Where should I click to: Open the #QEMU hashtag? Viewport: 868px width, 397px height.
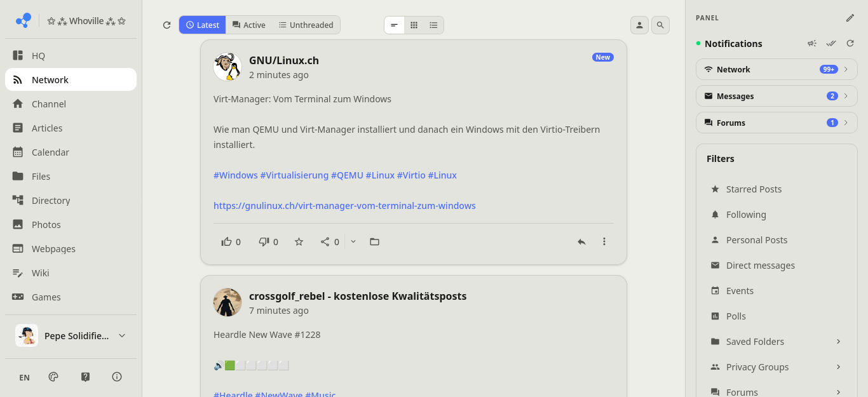[347, 175]
